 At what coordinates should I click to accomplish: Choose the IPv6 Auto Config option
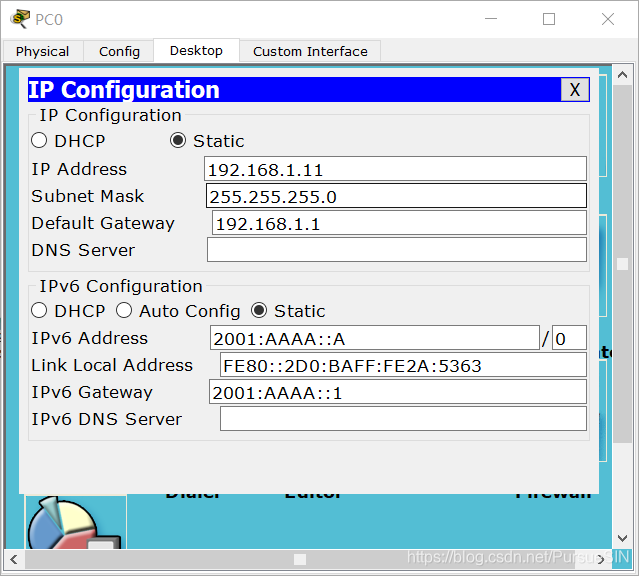pyautogui.click(x=124, y=311)
